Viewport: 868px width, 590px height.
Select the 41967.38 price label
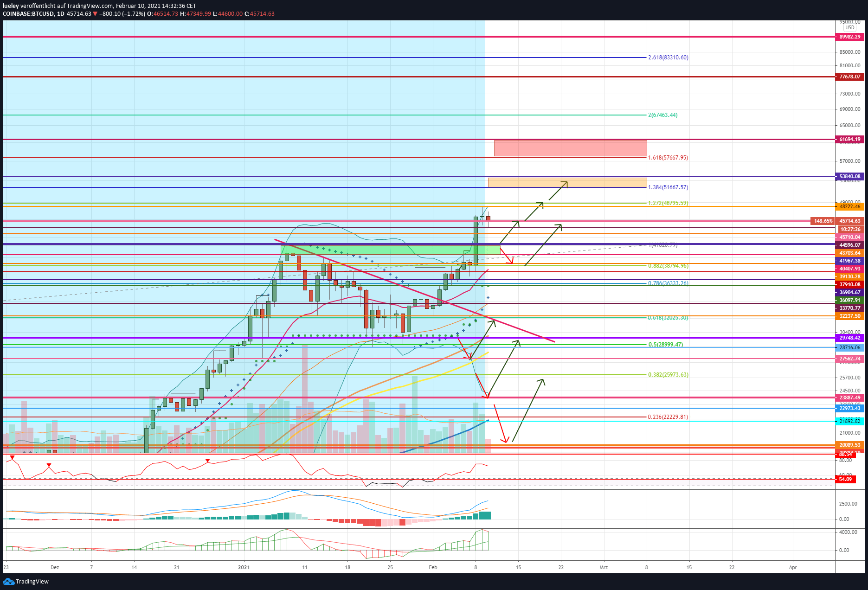tap(850, 261)
